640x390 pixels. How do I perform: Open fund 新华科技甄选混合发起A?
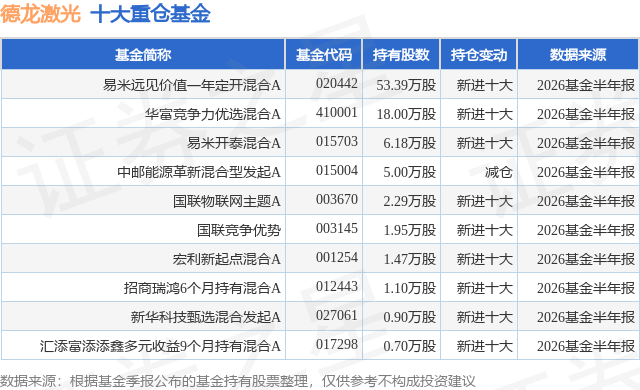coord(206,317)
